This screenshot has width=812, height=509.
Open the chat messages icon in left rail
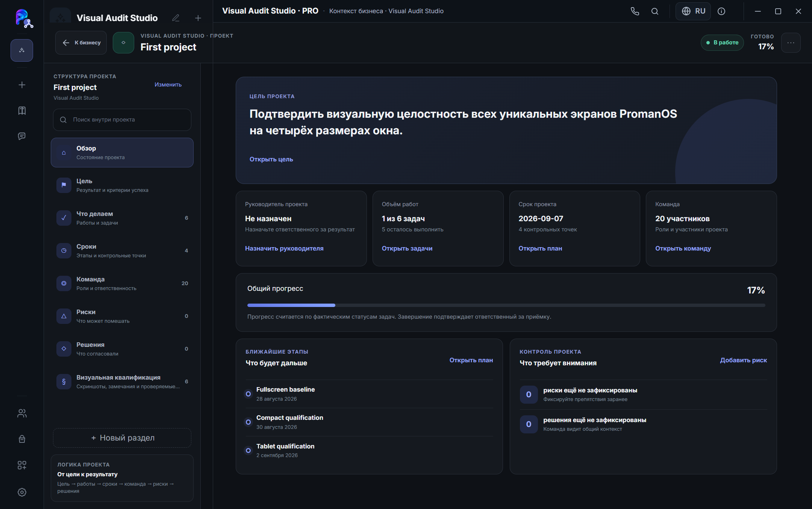click(22, 136)
